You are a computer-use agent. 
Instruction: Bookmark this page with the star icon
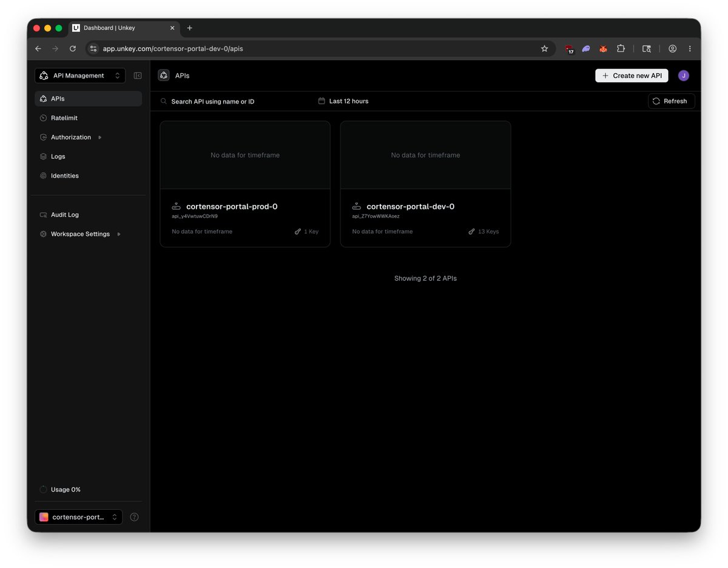[544, 48]
